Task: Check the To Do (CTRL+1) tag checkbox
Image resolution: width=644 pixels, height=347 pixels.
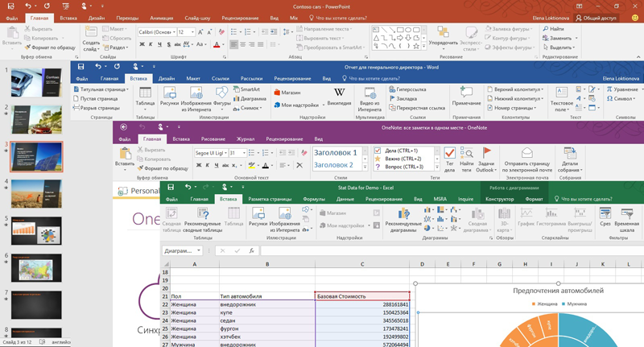Action: click(x=378, y=151)
